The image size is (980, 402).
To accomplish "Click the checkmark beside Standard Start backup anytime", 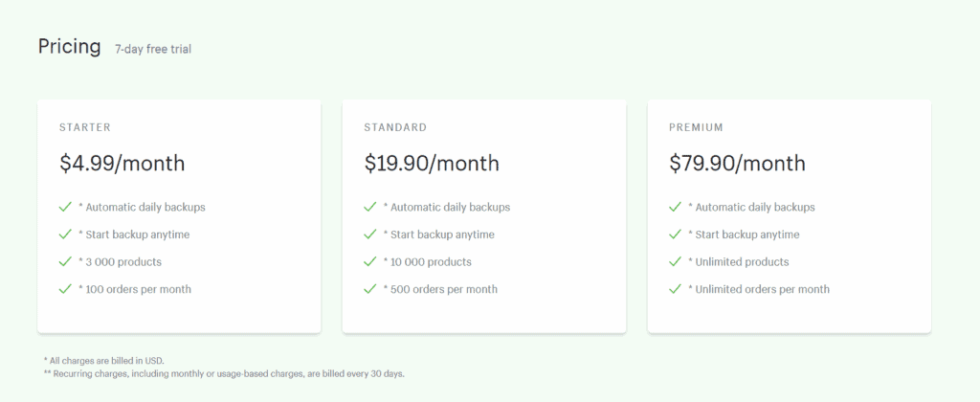I will (x=370, y=234).
